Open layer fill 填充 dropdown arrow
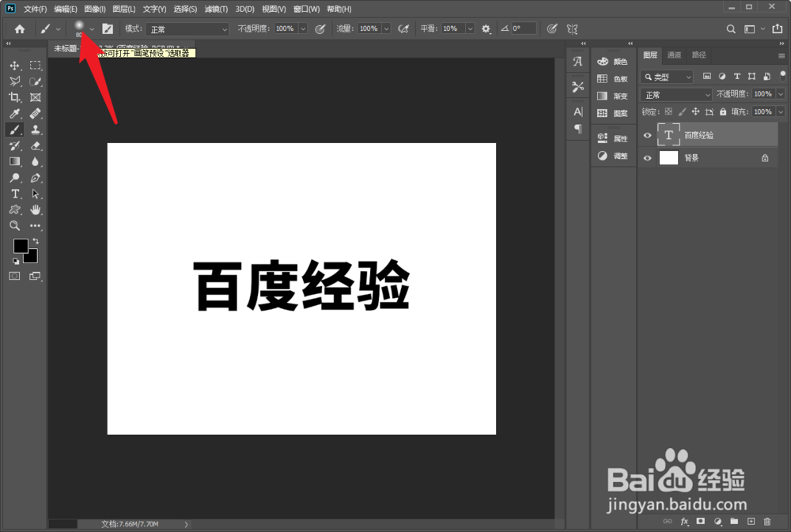 pyautogui.click(x=781, y=111)
